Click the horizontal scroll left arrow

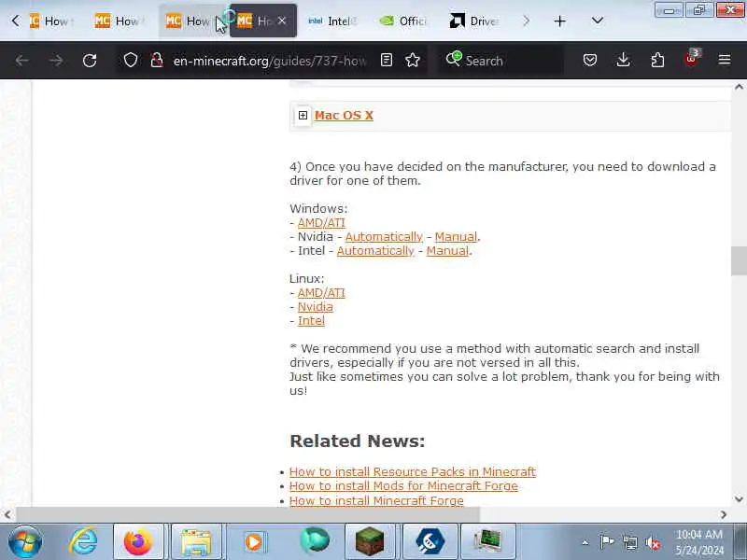tap(7, 515)
